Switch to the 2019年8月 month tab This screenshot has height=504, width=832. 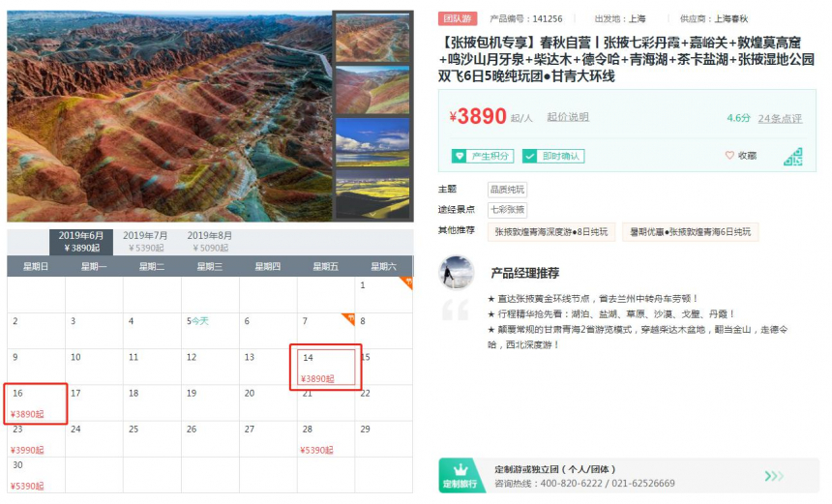pyautogui.click(x=210, y=242)
